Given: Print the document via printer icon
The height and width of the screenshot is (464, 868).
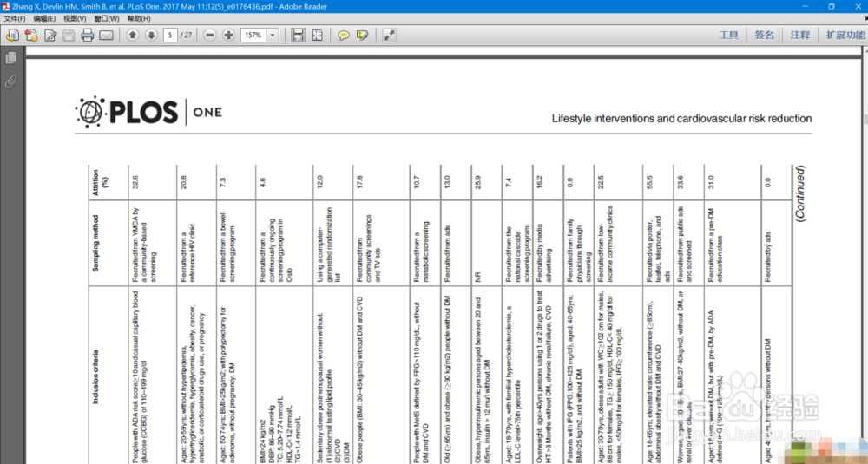Looking at the screenshot, I should coord(88,36).
